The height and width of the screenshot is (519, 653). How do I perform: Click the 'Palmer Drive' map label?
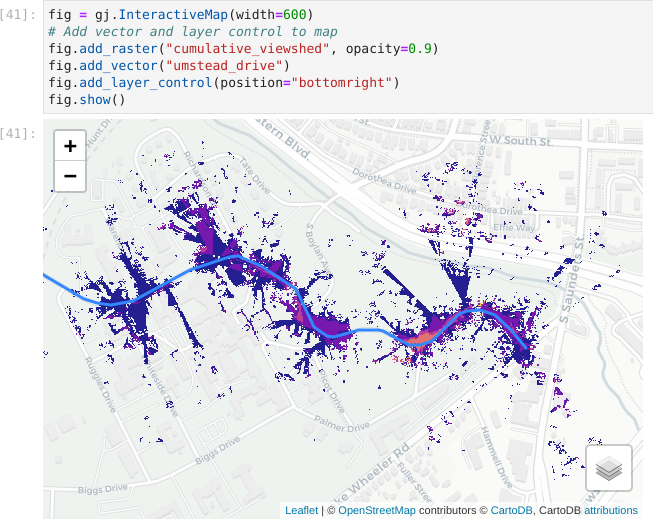(341, 424)
